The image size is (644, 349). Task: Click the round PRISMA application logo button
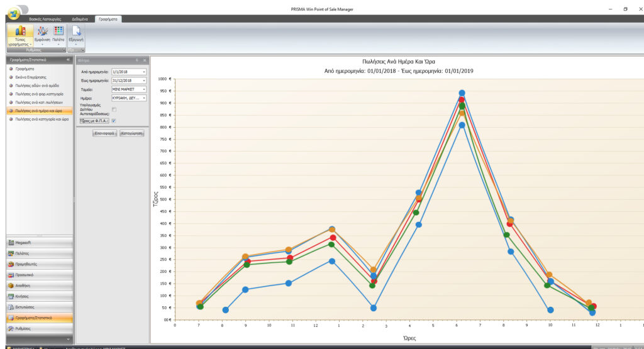14,13
